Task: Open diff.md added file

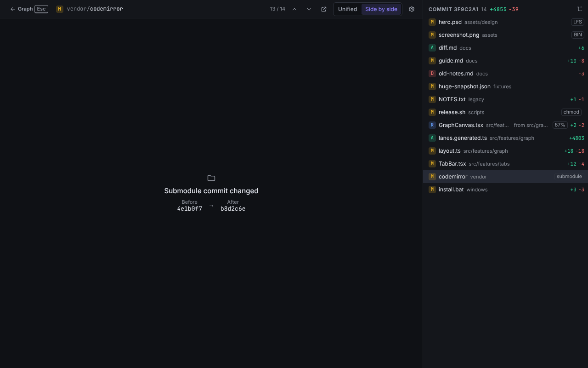Action: 505,48
